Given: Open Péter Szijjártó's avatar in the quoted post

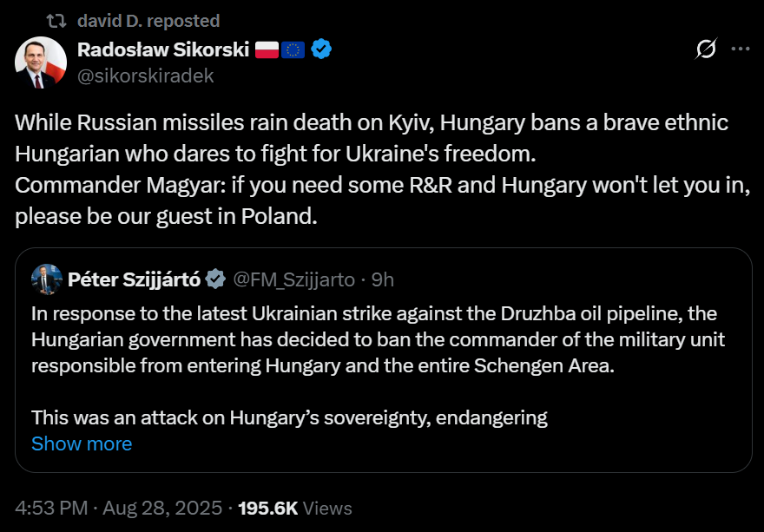Looking at the screenshot, I should click(47, 279).
